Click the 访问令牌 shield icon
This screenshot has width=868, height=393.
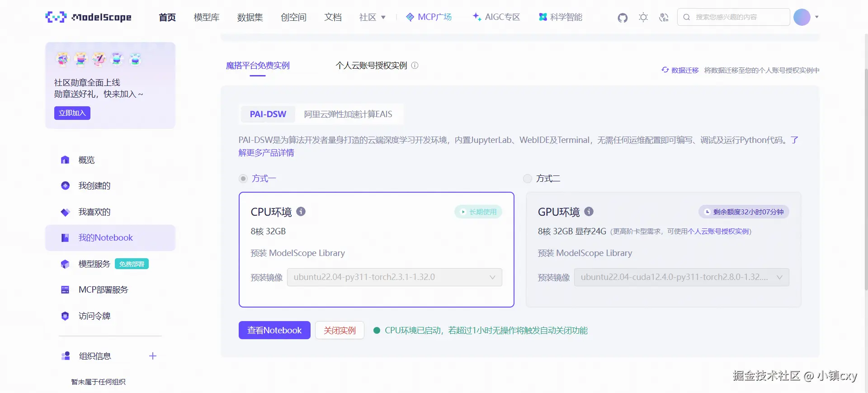click(65, 316)
